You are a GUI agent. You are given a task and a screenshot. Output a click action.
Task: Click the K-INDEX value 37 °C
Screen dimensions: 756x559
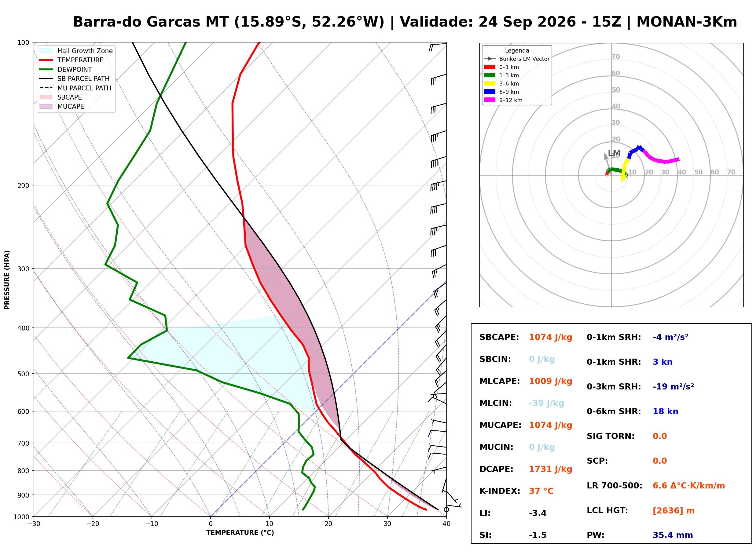tap(541, 491)
